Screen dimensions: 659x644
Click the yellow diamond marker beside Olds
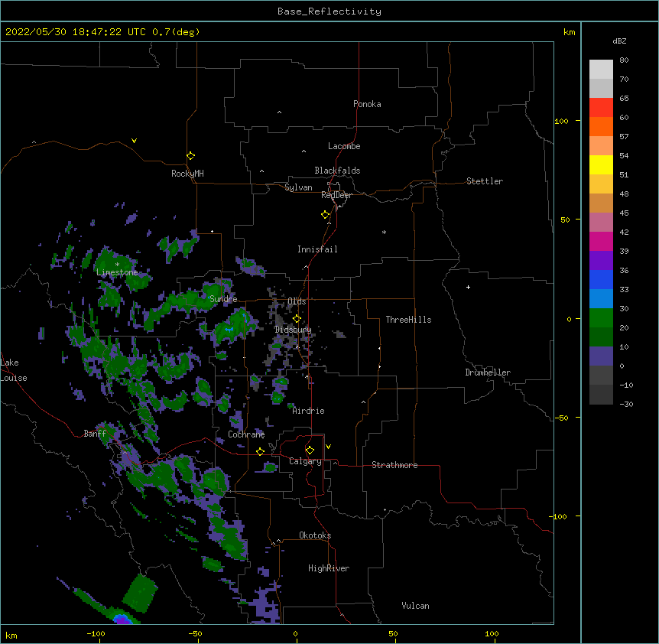pyautogui.click(x=297, y=318)
